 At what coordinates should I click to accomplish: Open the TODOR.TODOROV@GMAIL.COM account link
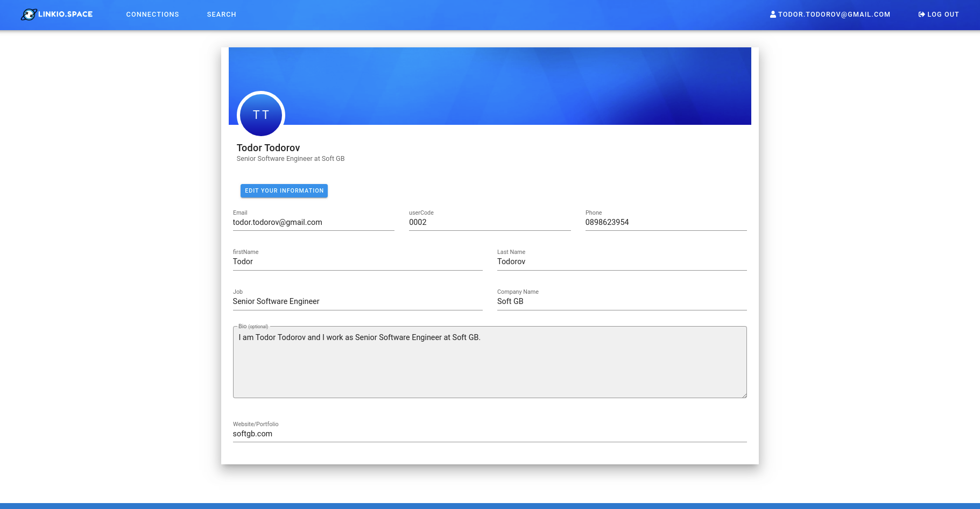(830, 15)
